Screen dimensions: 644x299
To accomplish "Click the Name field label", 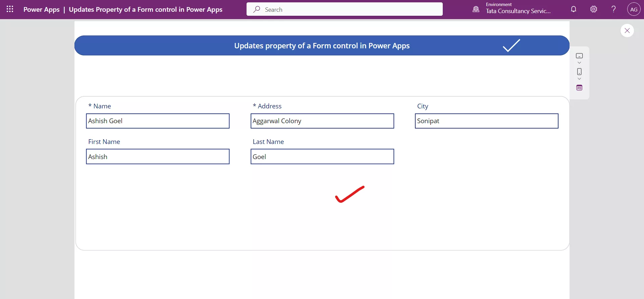I will pyautogui.click(x=100, y=106).
